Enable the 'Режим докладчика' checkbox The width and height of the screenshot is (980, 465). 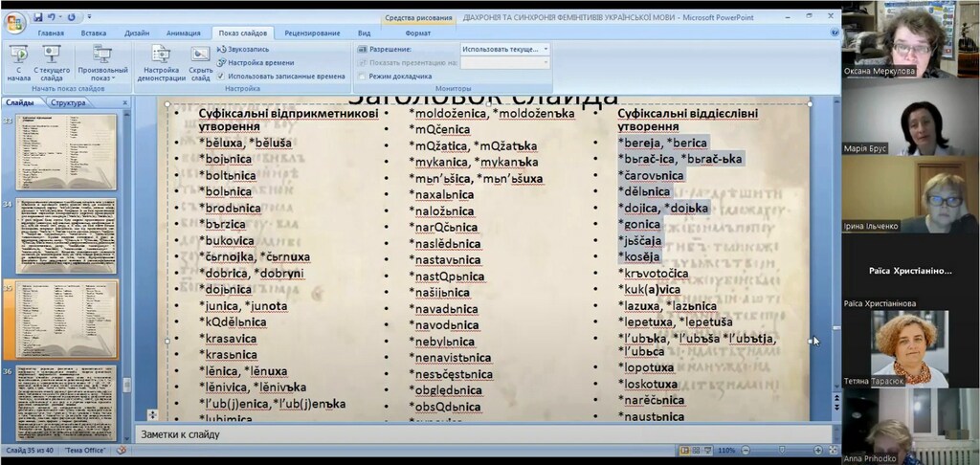coord(363,77)
